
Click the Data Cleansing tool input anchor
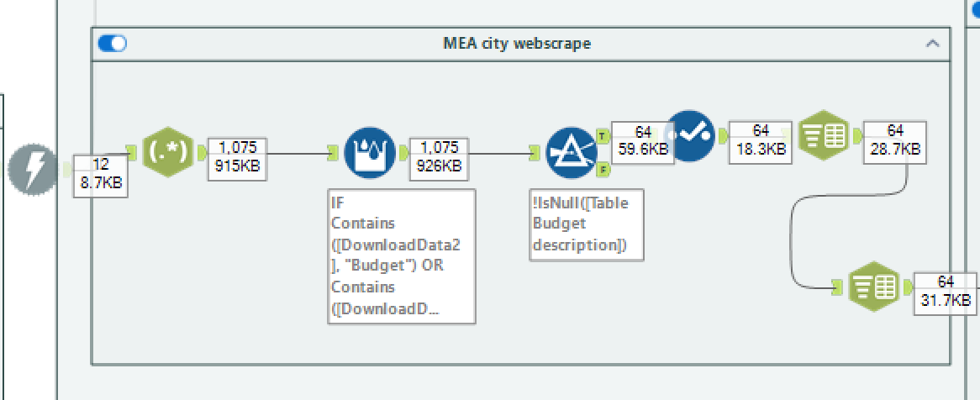click(x=335, y=152)
